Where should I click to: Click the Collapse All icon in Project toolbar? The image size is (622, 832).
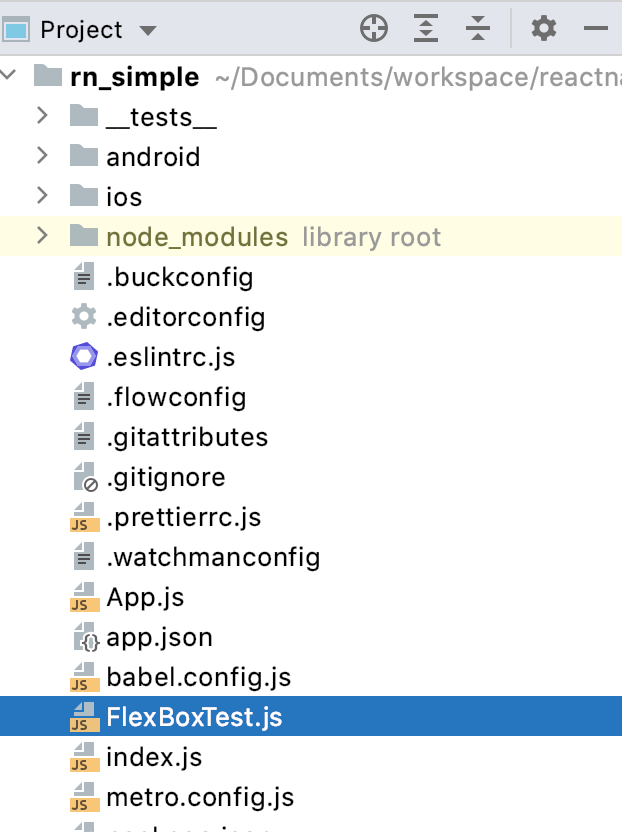tap(479, 29)
